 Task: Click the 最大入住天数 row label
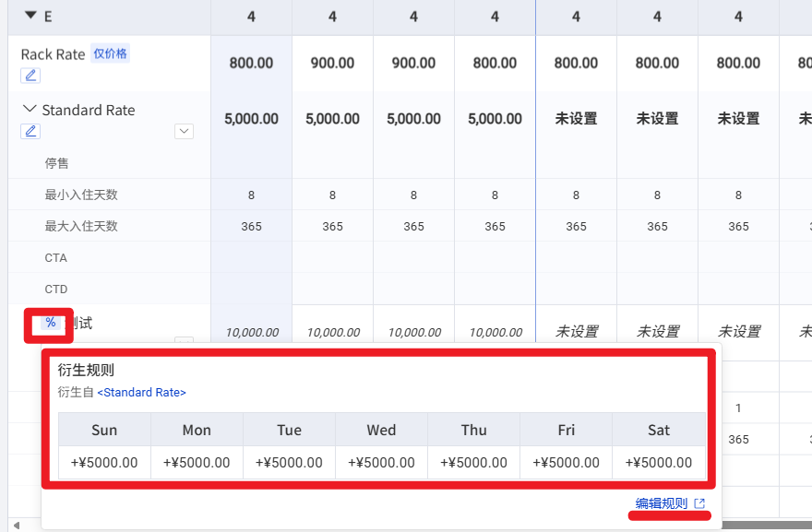point(81,226)
